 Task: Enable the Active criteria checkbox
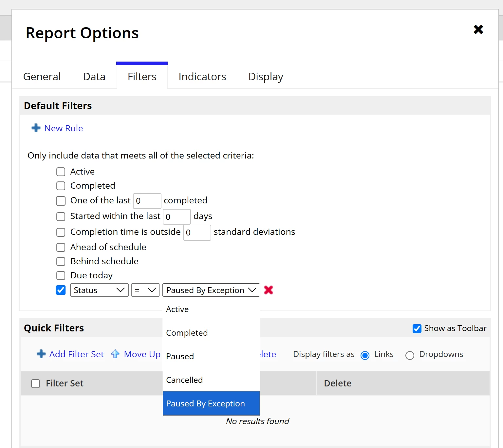61,172
